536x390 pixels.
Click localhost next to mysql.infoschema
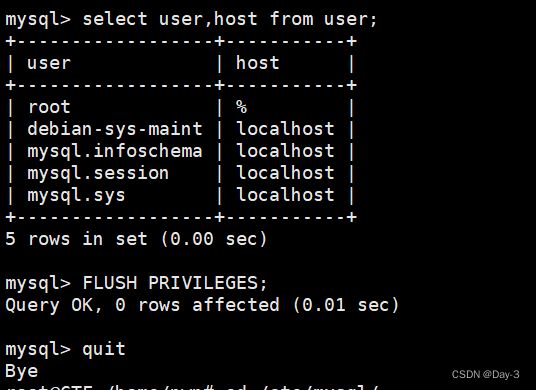285,151
